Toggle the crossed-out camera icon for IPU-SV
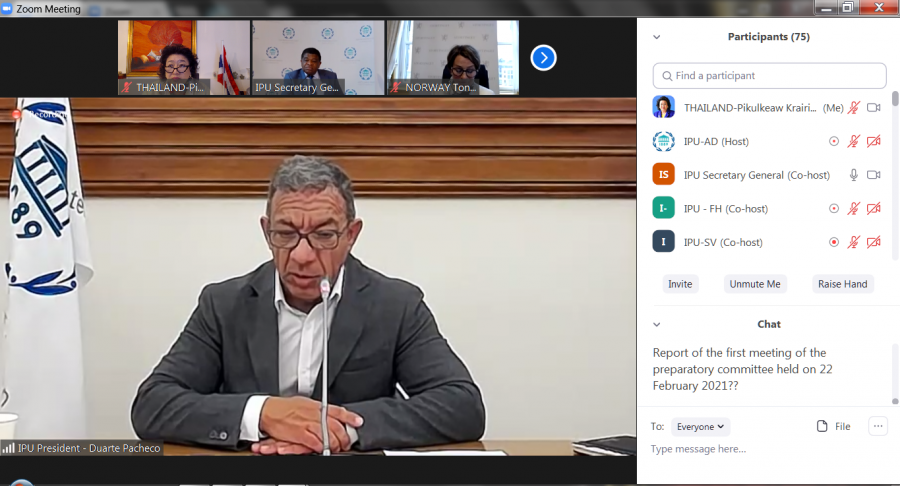This screenshot has width=900, height=486. [873, 242]
